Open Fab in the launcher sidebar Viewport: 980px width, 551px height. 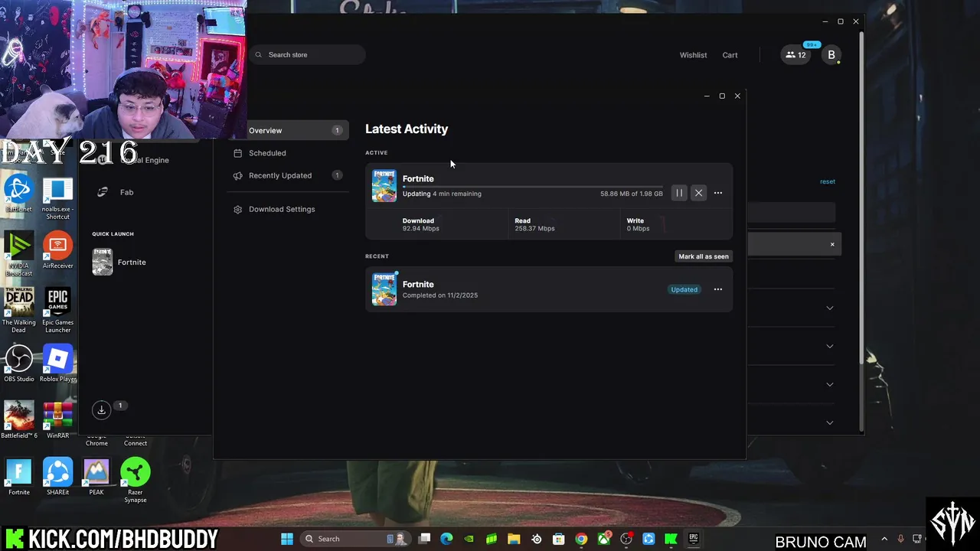click(x=126, y=192)
